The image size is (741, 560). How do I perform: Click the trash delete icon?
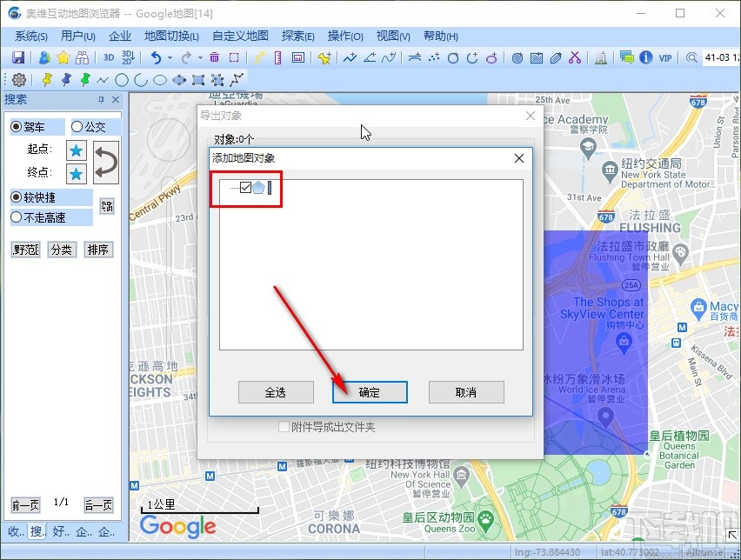pos(213,56)
